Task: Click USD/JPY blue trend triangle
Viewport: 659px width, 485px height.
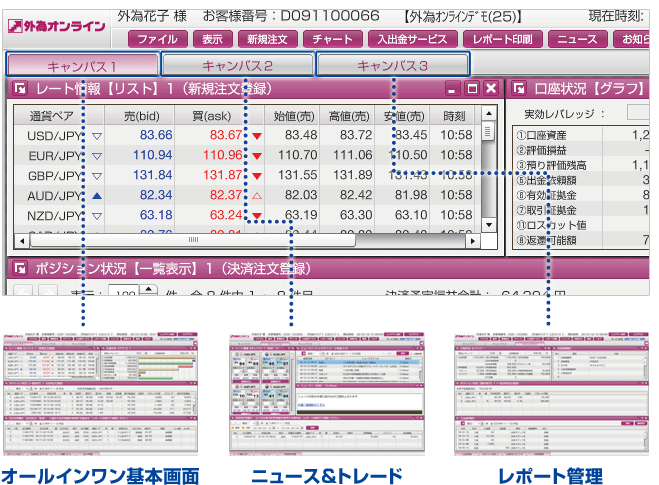Action: tap(97, 136)
